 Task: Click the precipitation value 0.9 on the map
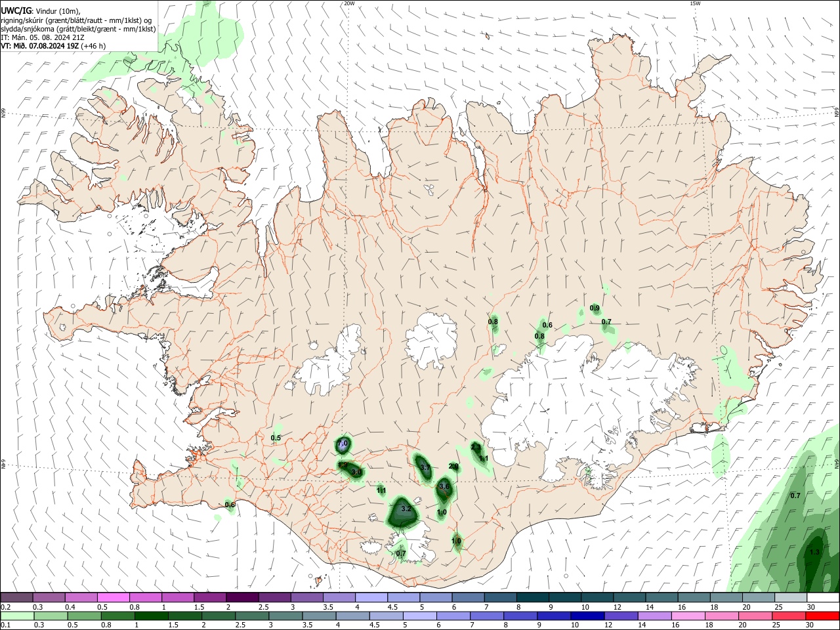(x=595, y=308)
